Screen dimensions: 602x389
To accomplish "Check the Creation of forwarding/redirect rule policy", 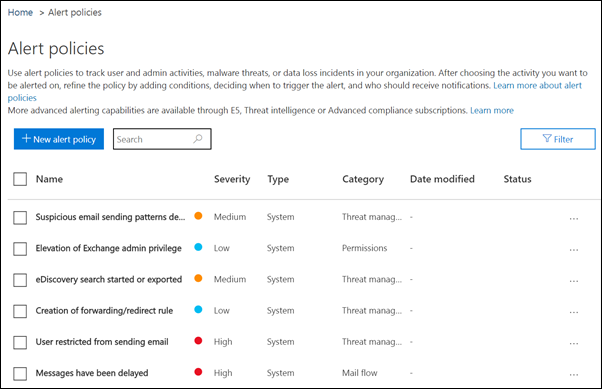I will click(x=20, y=311).
